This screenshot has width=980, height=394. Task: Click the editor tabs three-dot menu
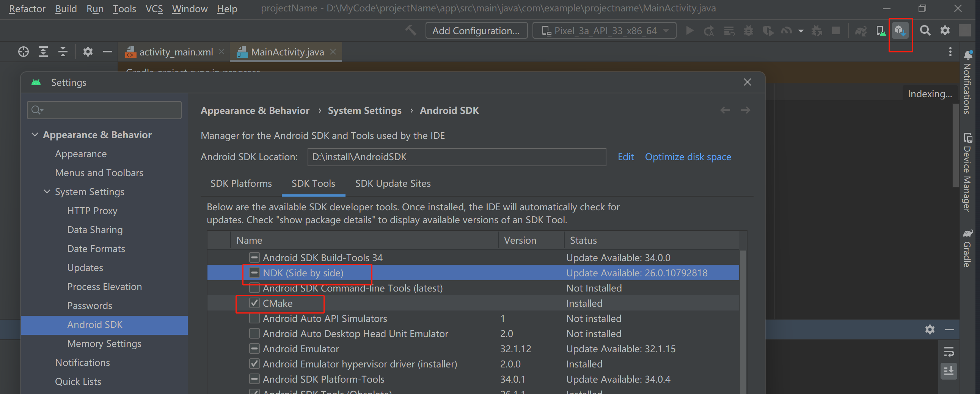tap(950, 52)
